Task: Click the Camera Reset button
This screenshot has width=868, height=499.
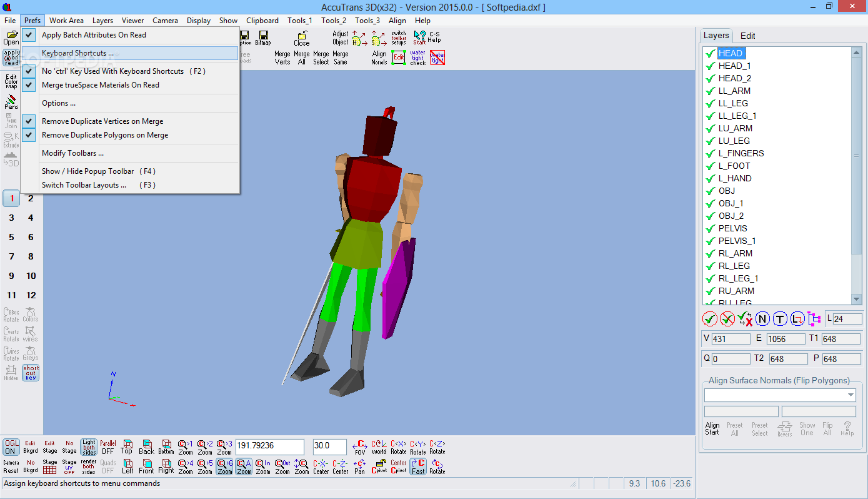Action: pos(11,466)
